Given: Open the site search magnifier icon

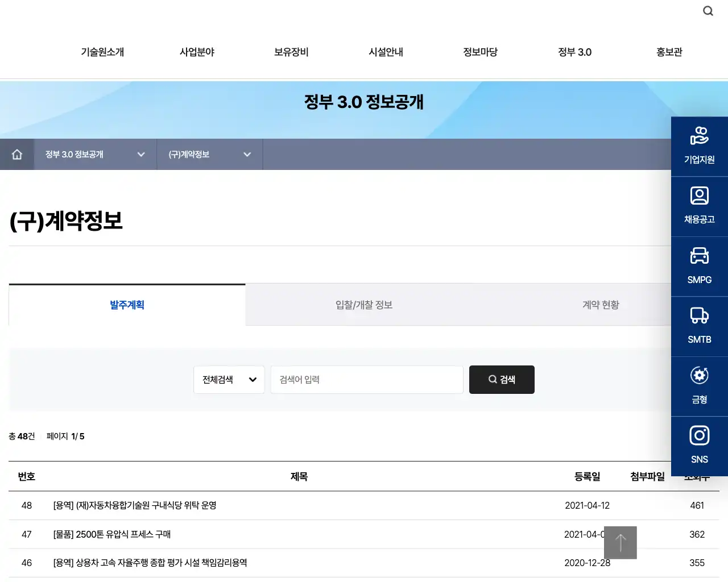Looking at the screenshot, I should [x=708, y=11].
